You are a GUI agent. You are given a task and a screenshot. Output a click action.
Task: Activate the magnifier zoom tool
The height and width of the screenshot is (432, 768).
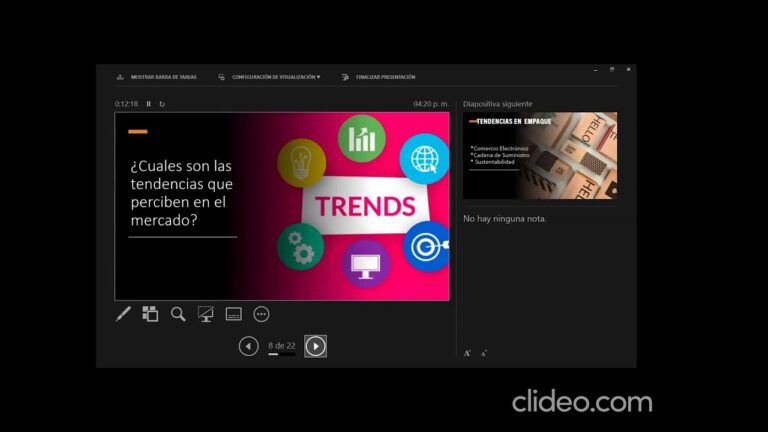coord(178,314)
